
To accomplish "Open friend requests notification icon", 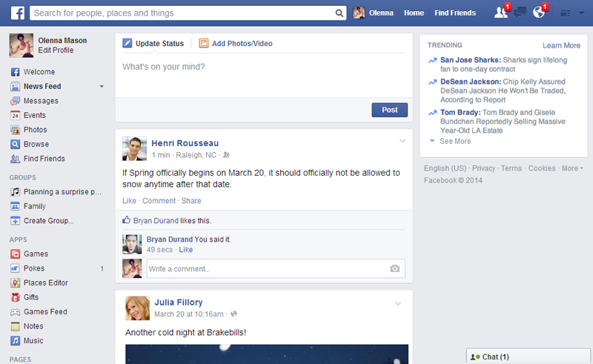I will coord(501,13).
